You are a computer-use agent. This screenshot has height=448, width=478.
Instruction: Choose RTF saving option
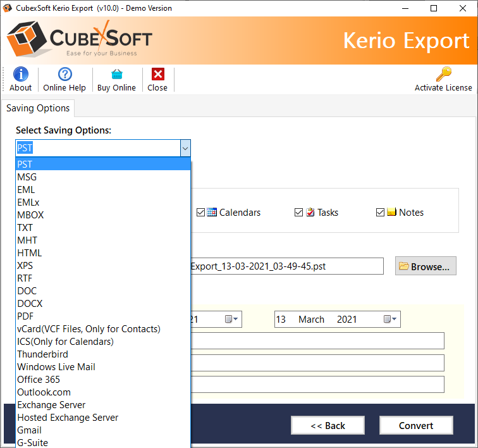pyautogui.click(x=103, y=278)
